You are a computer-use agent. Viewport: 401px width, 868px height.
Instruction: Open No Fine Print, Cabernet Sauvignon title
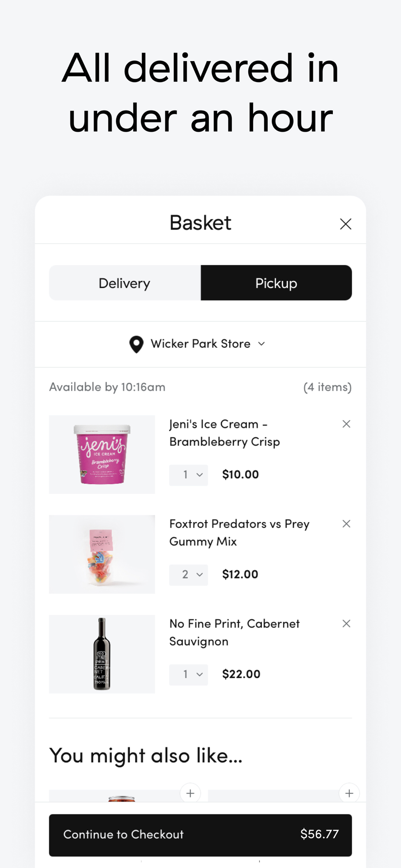tap(234, 632)
